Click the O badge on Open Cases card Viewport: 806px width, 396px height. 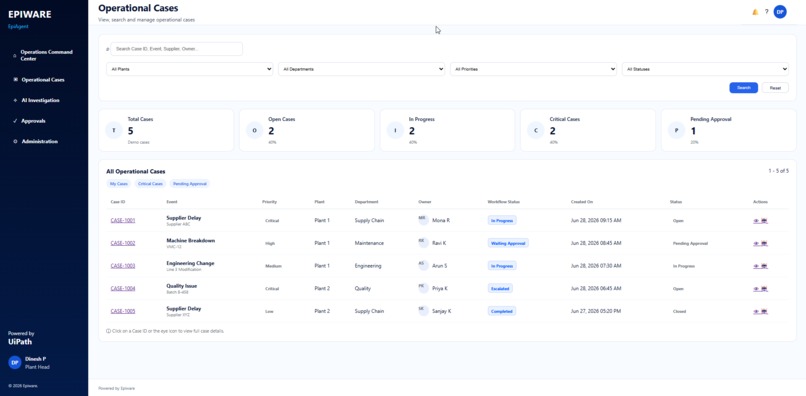pos(254,130)
